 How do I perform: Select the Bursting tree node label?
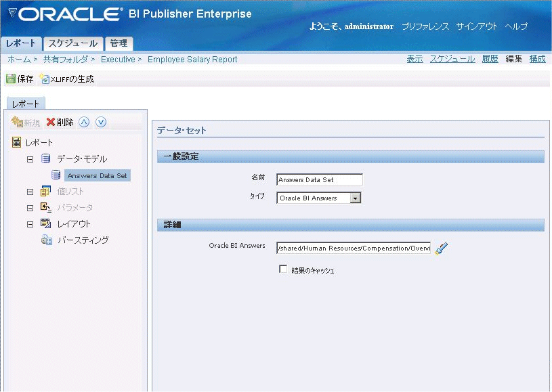[x=83, y=240]
